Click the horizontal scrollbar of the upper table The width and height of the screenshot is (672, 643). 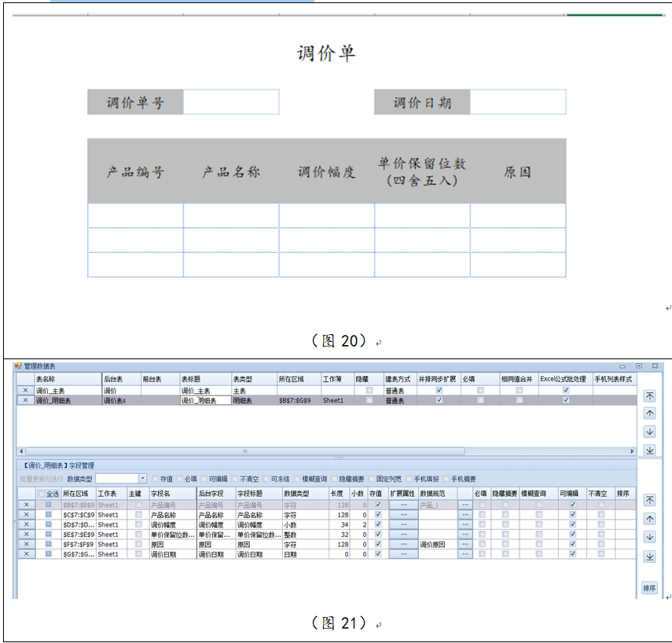(244, 451)
